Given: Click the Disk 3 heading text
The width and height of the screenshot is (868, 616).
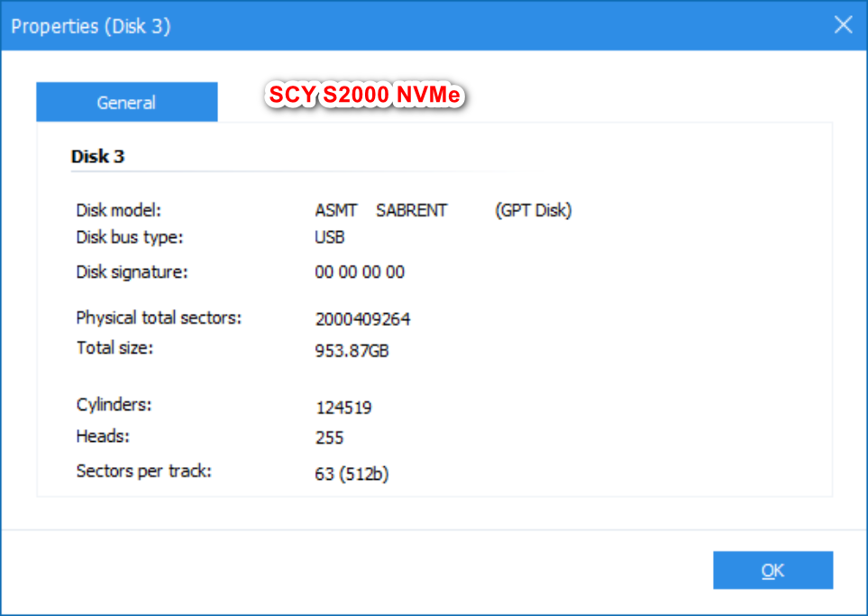Looking at the screenshot, I should 97,156.
